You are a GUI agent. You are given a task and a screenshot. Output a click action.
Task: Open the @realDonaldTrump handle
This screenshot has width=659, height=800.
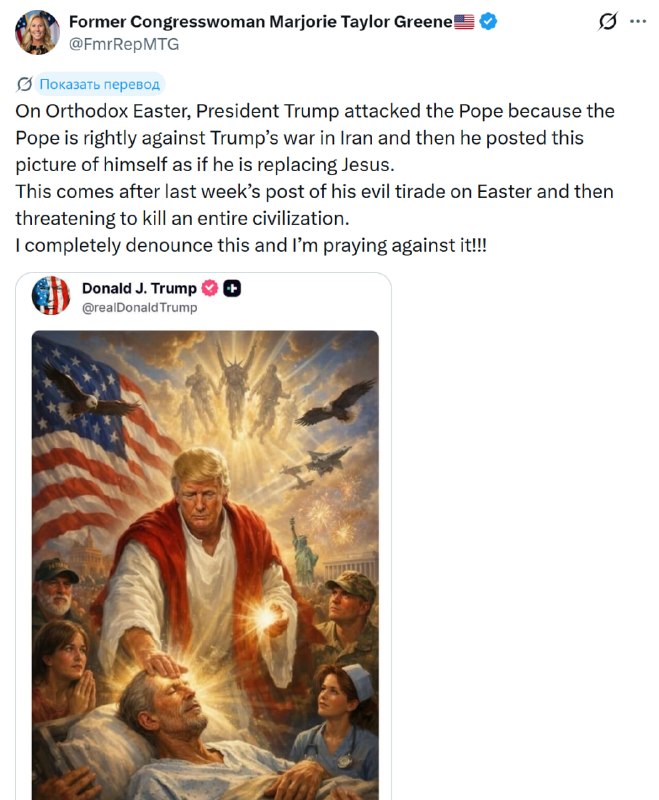pos(140,307)
